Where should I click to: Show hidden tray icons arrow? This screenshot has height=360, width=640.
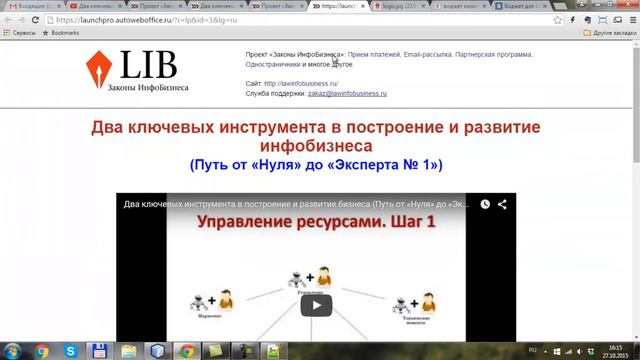click(x=546, y=351)
